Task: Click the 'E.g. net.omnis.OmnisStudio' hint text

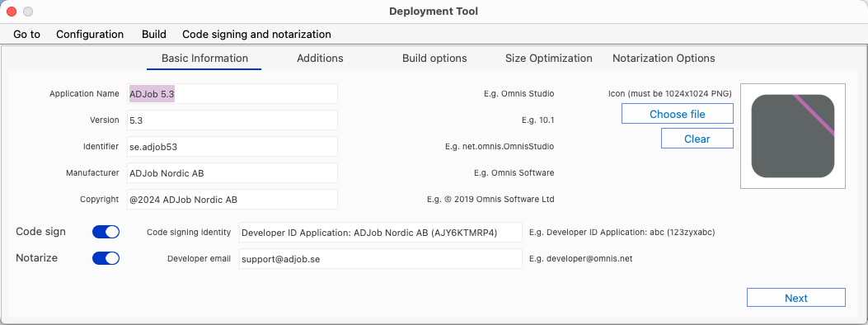Action: [x=500, y=147]
